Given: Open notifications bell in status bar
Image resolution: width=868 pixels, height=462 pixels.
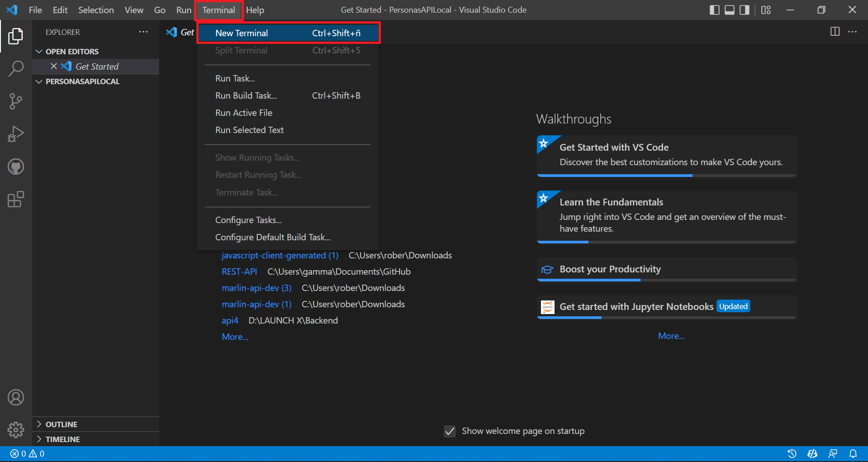Looking at the screenshot, I should click(x=853, y=453).
